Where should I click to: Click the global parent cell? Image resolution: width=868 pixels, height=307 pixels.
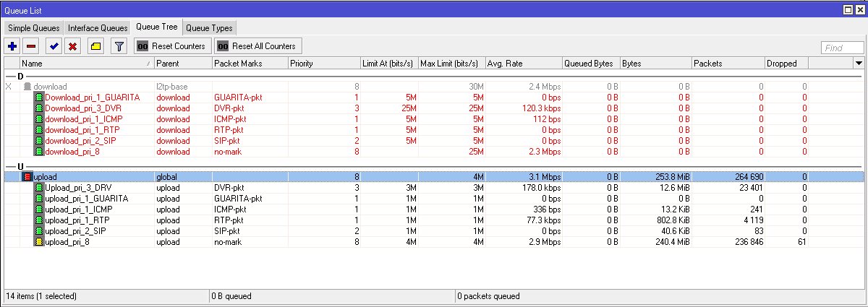pyautogui.click(x=166, y=177)
